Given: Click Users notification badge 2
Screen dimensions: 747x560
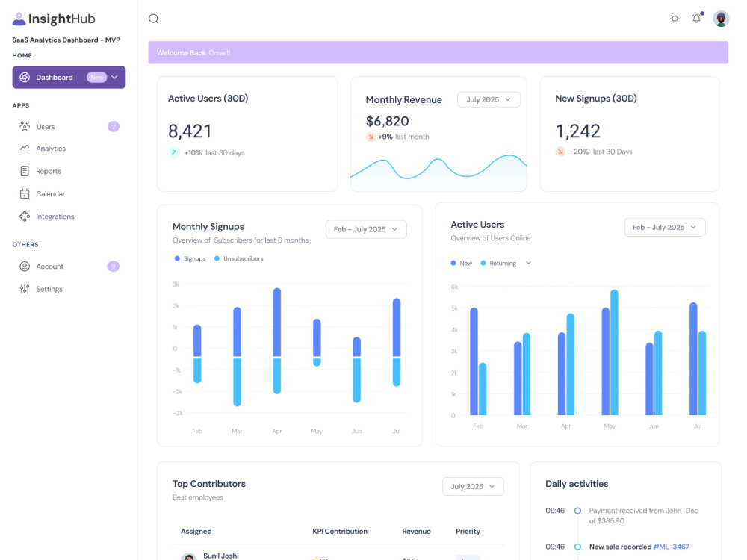Looking at the screenshot, I should coord(114,126).
